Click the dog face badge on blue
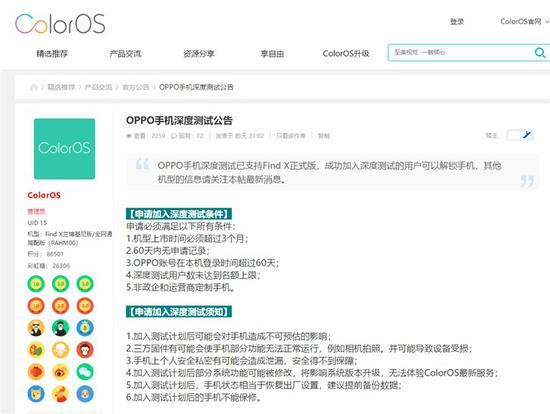The width and height of the screenshot is (550, 414). pos(85,394)
